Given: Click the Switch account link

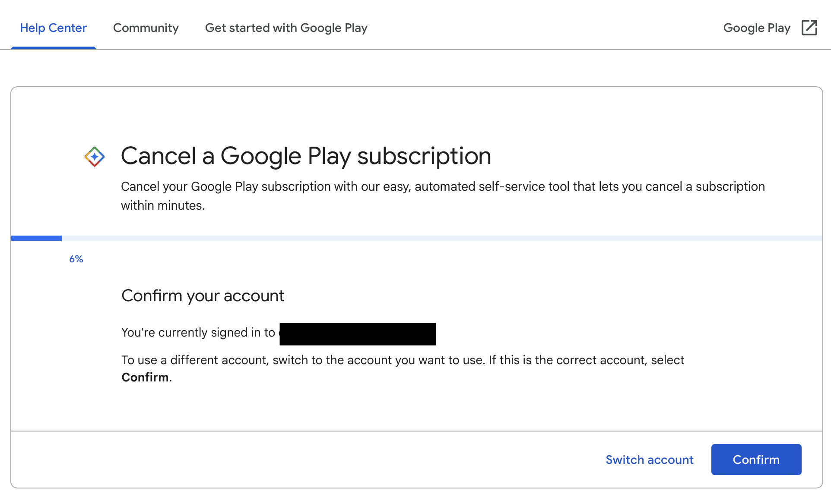Looking at the screenshot, I should 649,460.
